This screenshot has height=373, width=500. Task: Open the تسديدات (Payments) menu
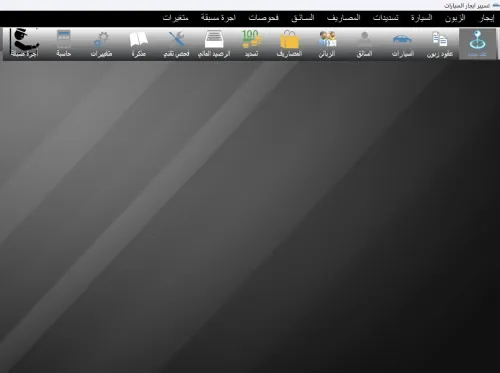coord(386,18)
